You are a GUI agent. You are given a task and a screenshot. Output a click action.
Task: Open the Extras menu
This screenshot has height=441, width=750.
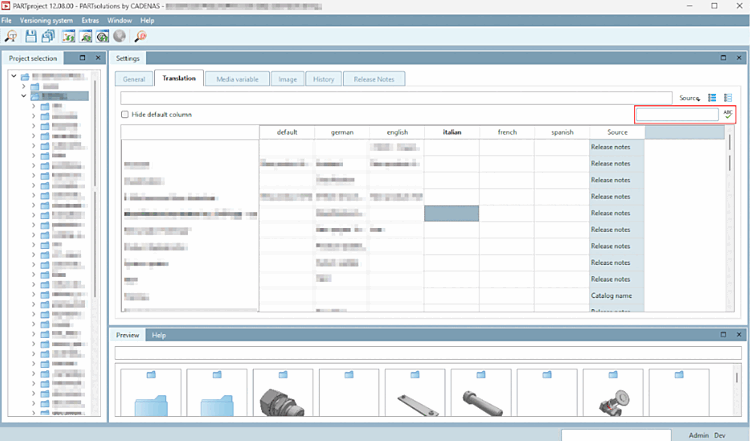tap(90, 20)
